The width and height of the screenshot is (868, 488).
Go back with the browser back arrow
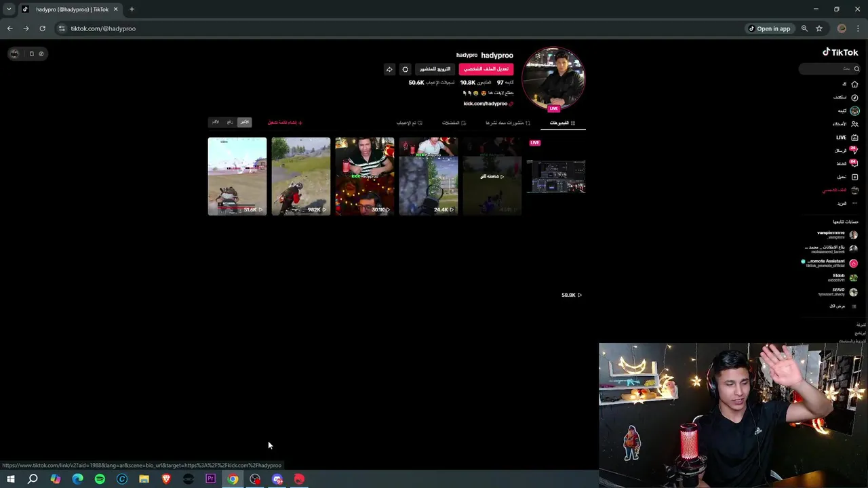point(9,28)
